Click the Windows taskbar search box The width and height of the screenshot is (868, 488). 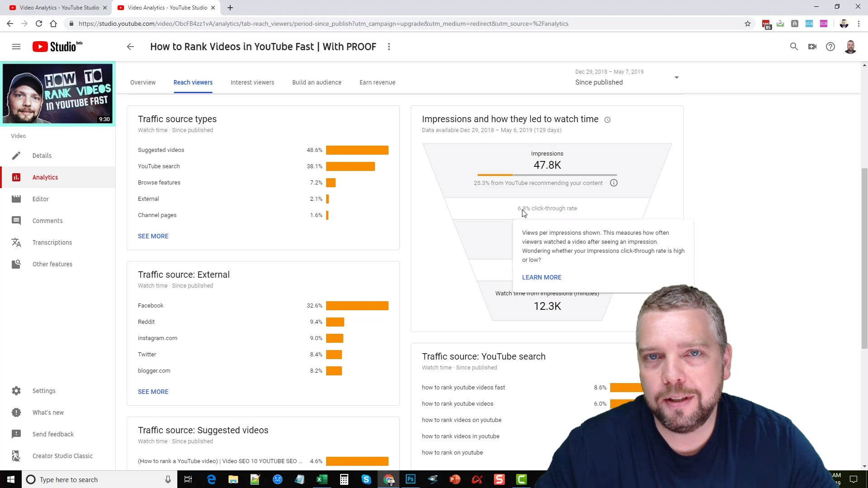[x=99, y=479]
